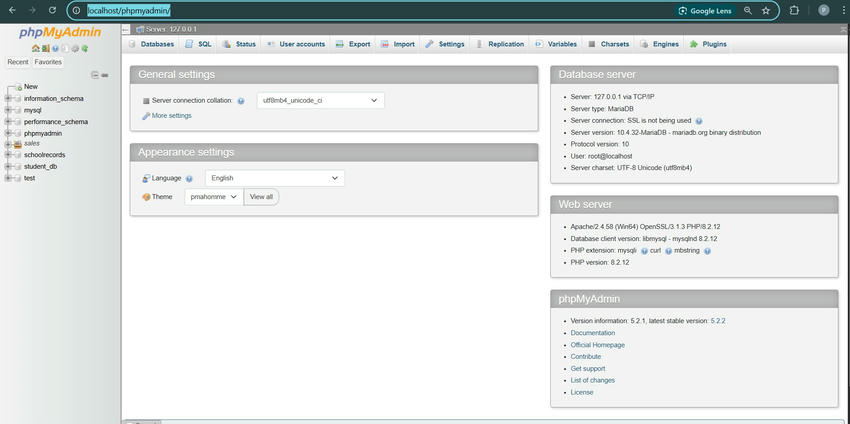Click the help icon after SSL is not being used
This screenshot has height=424, width=850.
699,121
